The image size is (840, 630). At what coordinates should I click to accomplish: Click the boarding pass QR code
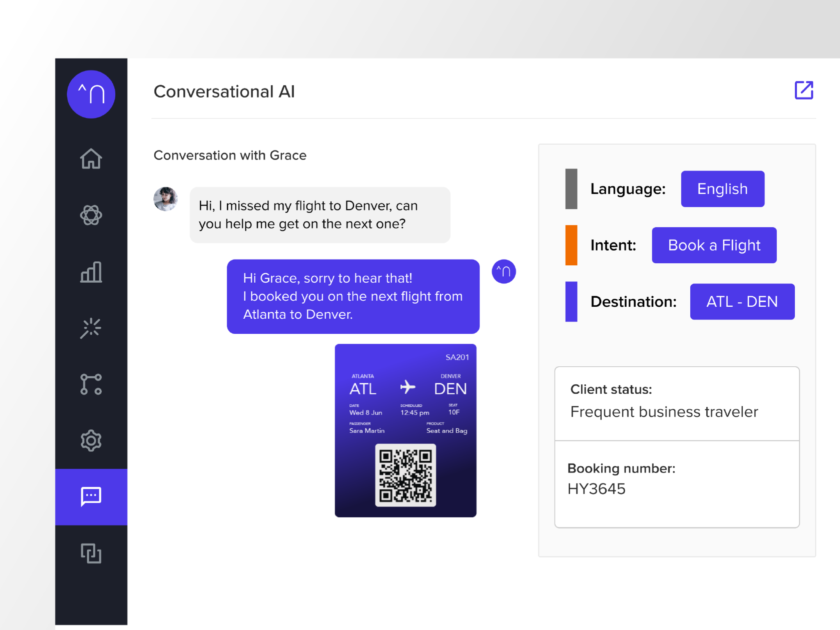tap(405, 475)
